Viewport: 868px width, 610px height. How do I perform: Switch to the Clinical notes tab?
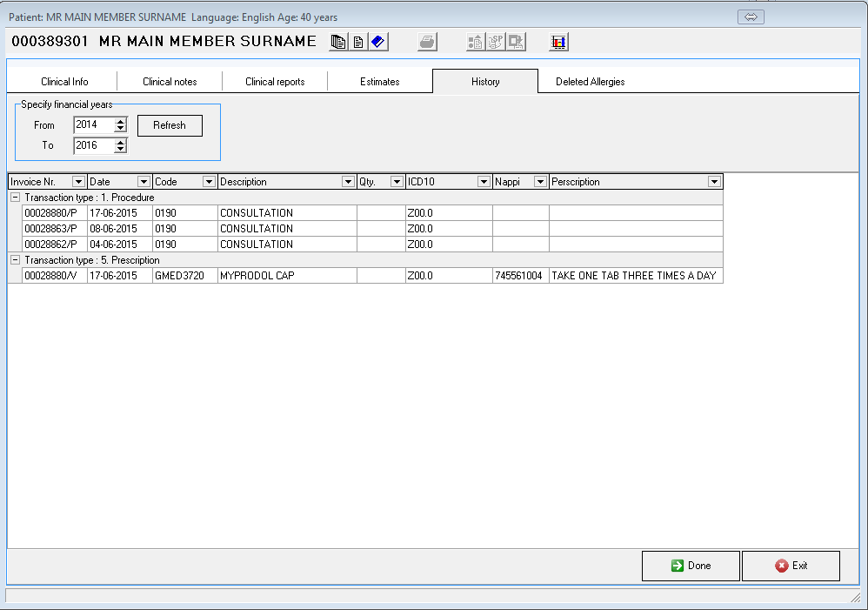click(170, 82)
